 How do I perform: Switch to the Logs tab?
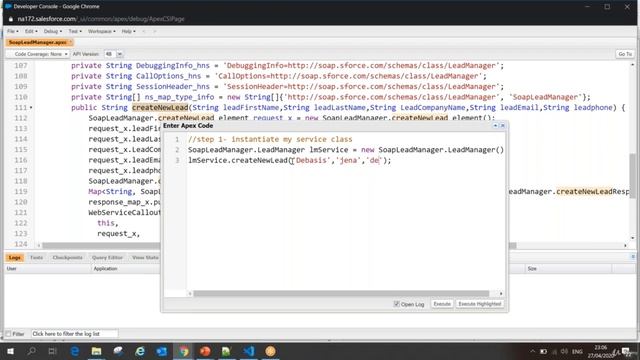15,258
